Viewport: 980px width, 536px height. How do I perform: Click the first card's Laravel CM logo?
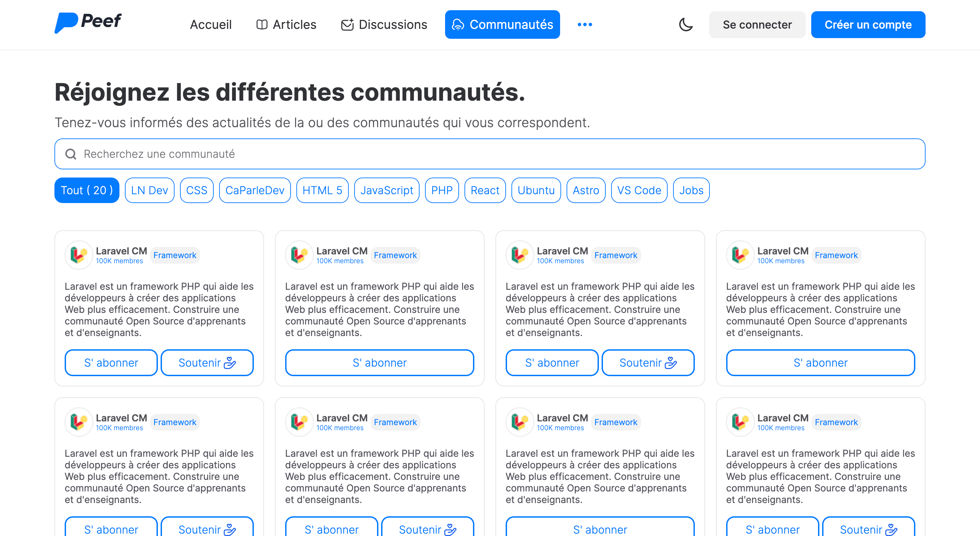coord(79,255)
